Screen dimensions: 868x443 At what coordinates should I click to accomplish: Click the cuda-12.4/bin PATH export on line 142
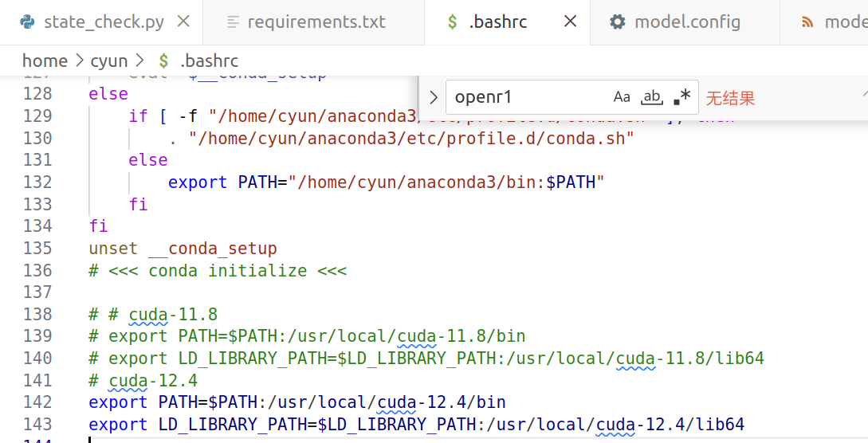[x=297, y=402]
